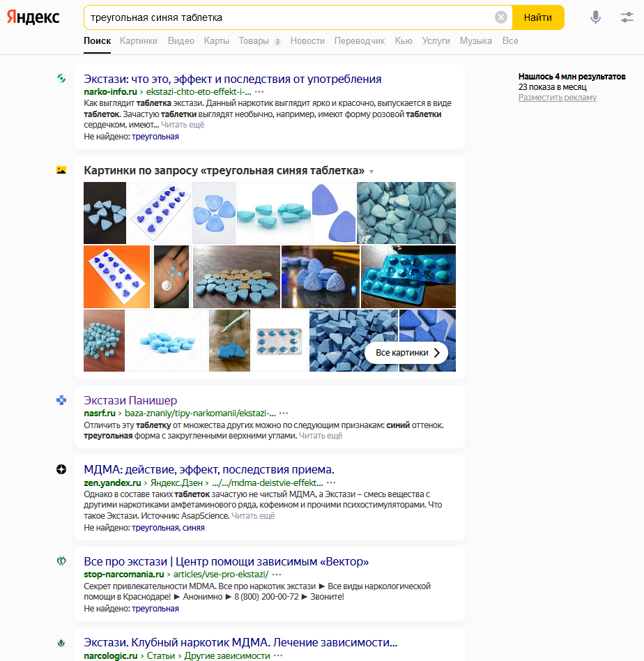The image size is (644, 661).
Task: Open result 'Экстази: что это, эффект и последствия'
Action: (232, 79)
